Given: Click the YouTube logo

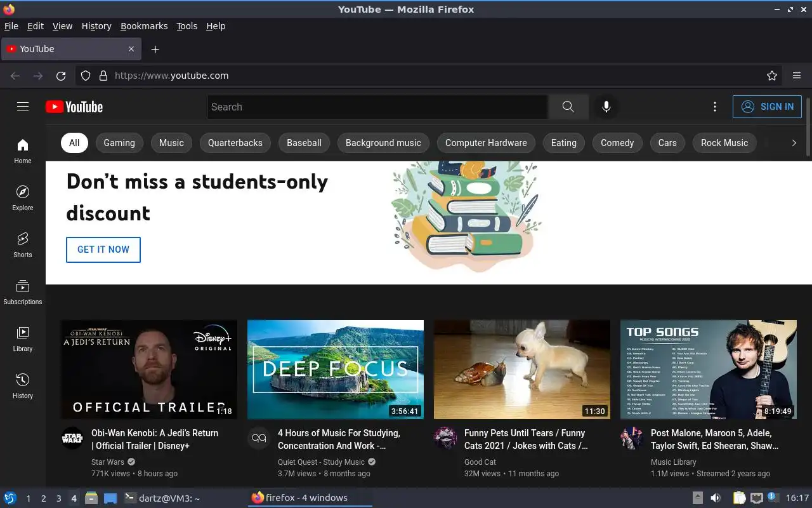Looking at the screenshot, I should [74, 107].
